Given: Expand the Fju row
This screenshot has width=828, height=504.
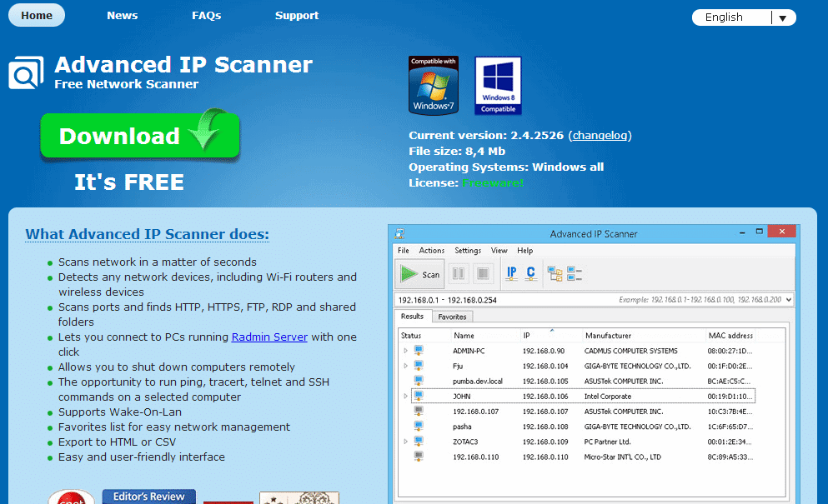Looking at the screenshot, I should tap(405, 366).
